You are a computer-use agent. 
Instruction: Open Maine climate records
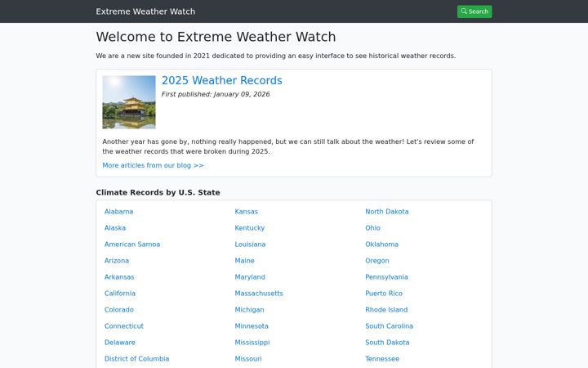coord(244,261)
